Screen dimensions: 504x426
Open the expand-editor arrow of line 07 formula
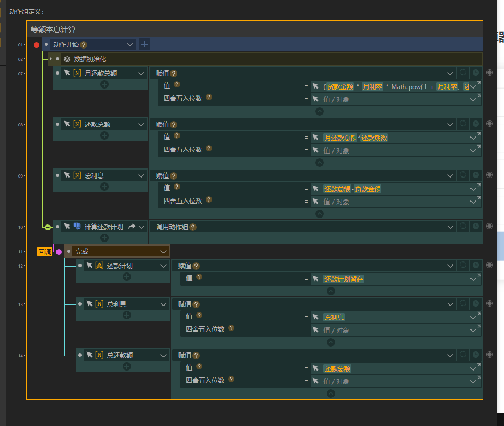click(x=479, y=83)
